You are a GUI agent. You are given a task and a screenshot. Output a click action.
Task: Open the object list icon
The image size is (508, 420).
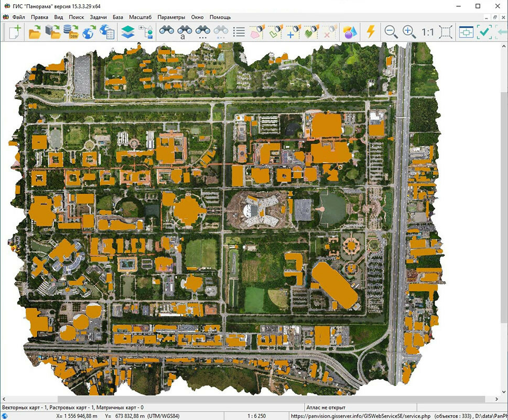[x=239, y=32]
